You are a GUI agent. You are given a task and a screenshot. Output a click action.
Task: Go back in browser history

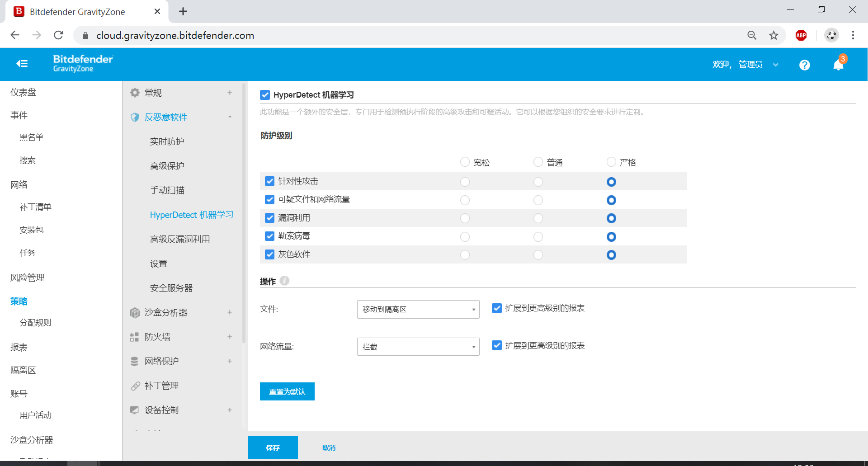[x=15, y=35]
